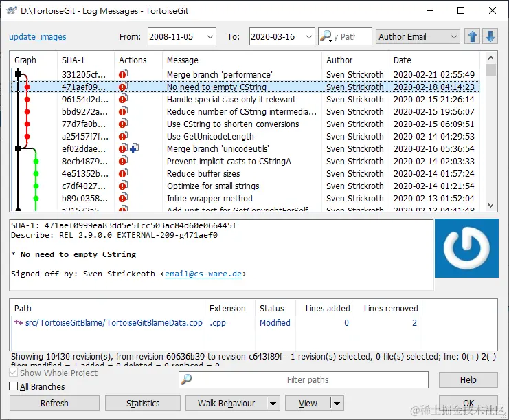
Task: Click modified action icon for 471aef09 row
Action: pos(123,87)
